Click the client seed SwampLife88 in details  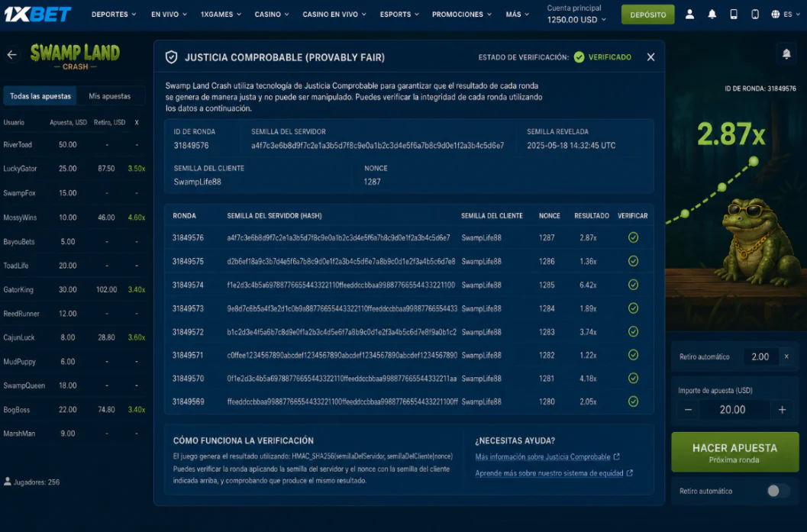197,182
